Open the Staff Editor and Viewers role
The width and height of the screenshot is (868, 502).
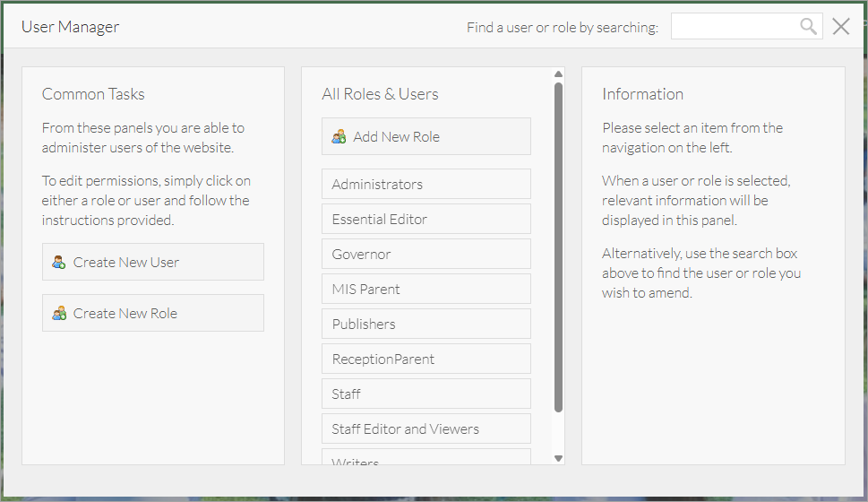[425, 429]
